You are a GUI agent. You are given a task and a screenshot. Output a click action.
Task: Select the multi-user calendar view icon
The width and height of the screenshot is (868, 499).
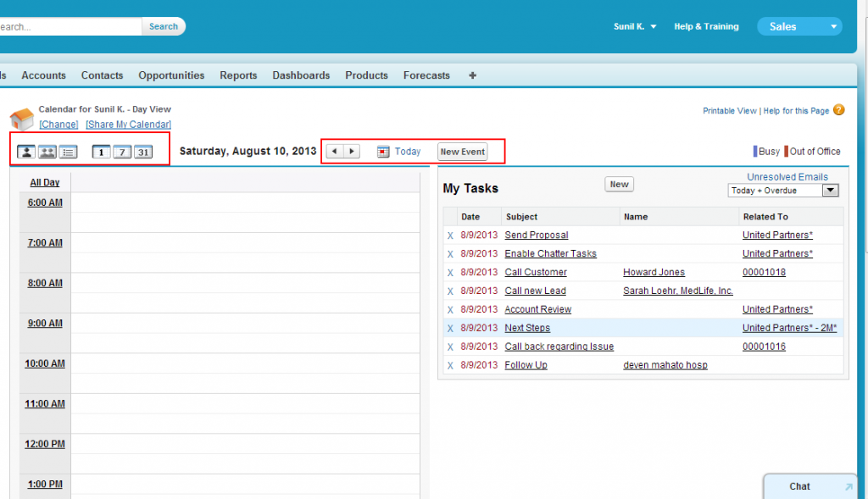click(x=47, y=152)
